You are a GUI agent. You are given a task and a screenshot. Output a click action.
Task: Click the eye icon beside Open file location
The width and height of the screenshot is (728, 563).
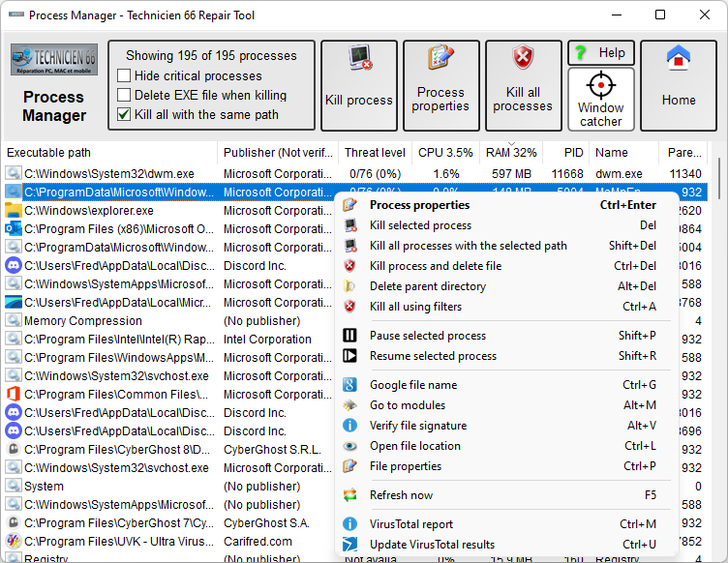[x=349, y=446]
